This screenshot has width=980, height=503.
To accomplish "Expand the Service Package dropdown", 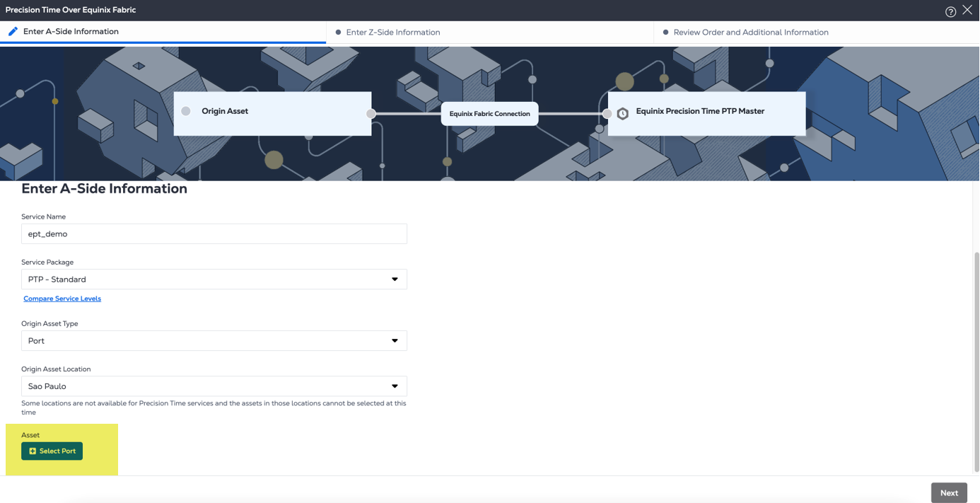I will [x=214, y=279].
